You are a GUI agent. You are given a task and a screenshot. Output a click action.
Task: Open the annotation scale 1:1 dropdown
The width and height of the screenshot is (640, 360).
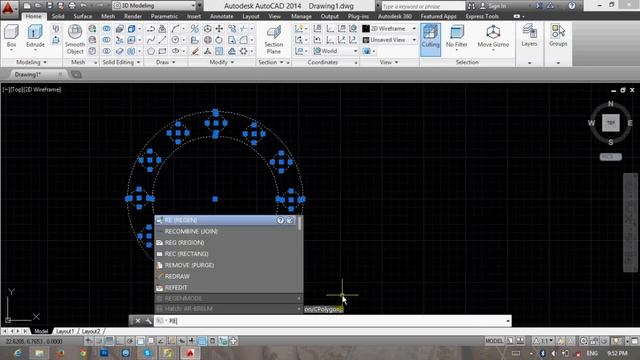(544, 341)
